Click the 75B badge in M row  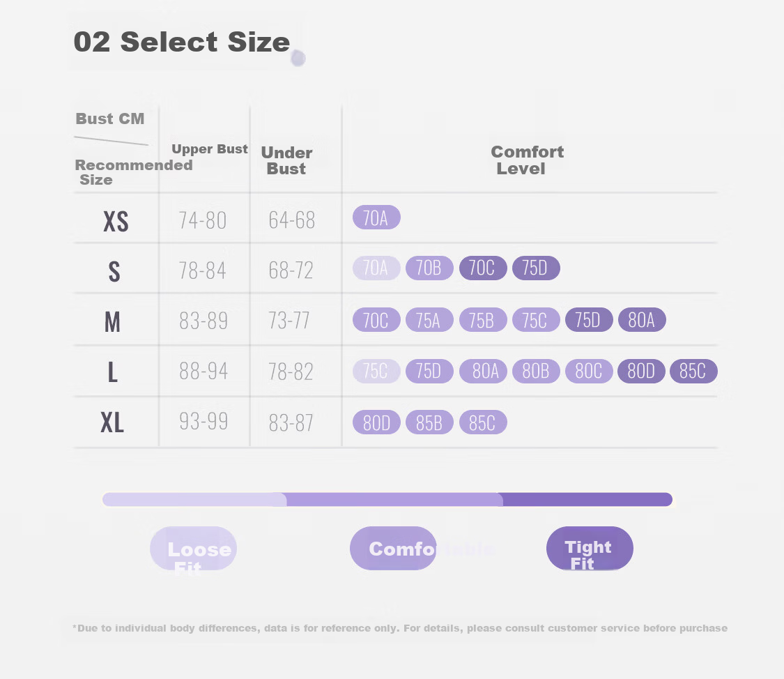point(483,320)
